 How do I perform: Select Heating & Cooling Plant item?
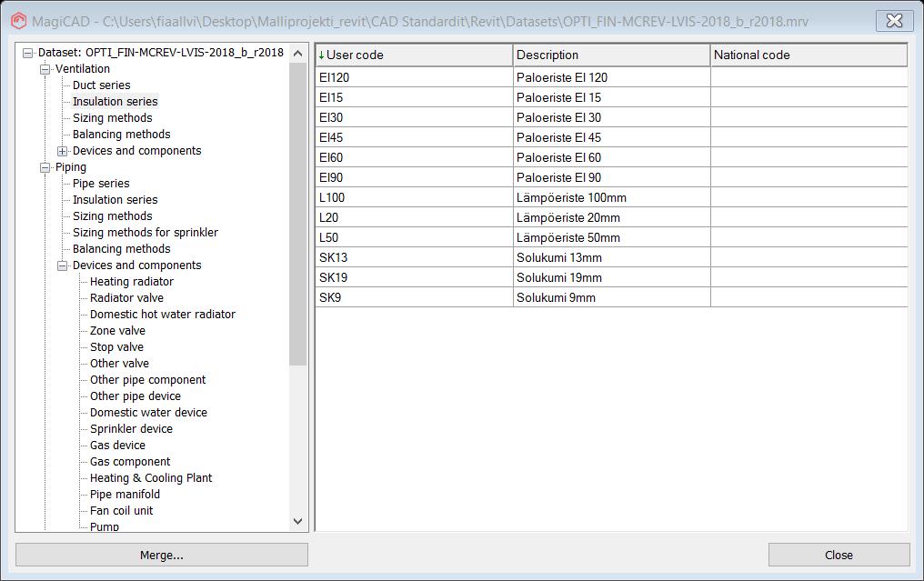point(151,478)
